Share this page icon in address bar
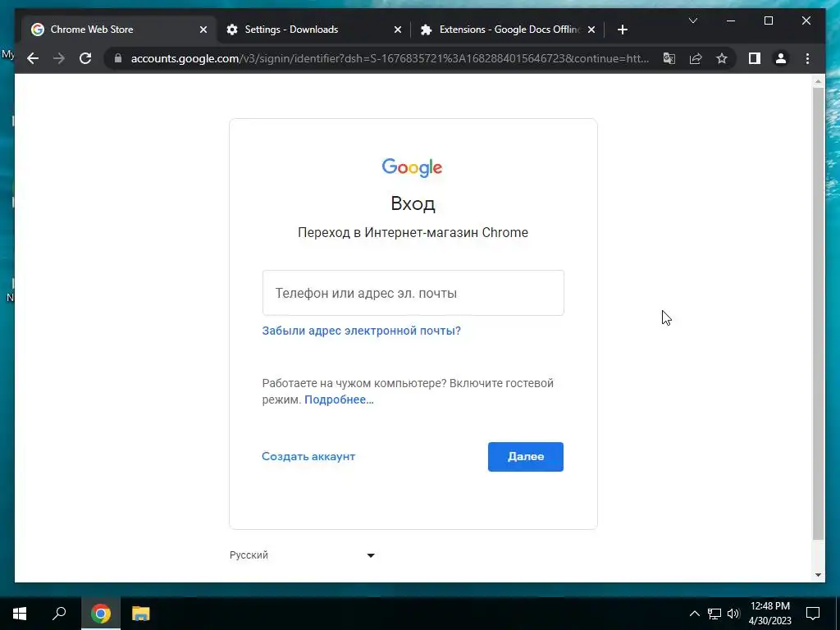The width and height of the screenshot is (840, 630). pos(696,58)
